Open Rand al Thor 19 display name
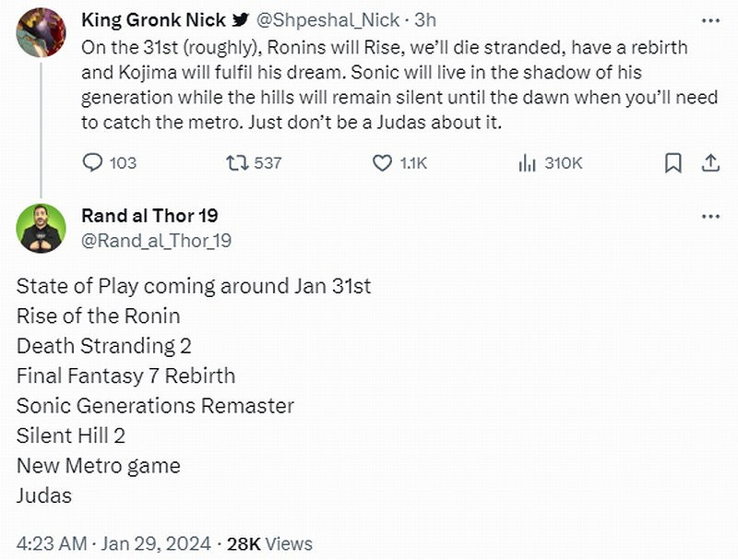The width and height of the screenshot is (738, 560). (x=149, y=216)
